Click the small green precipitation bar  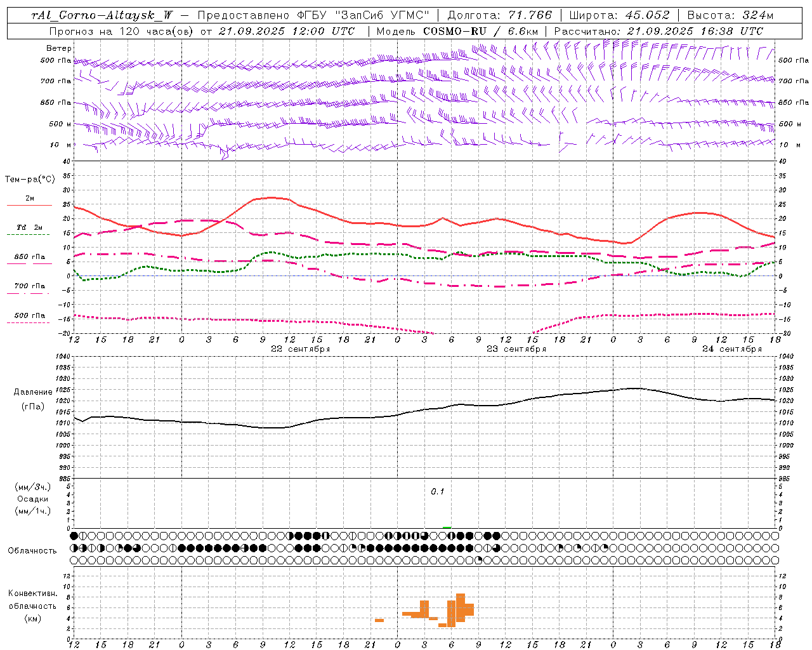(x=447, y=527)
